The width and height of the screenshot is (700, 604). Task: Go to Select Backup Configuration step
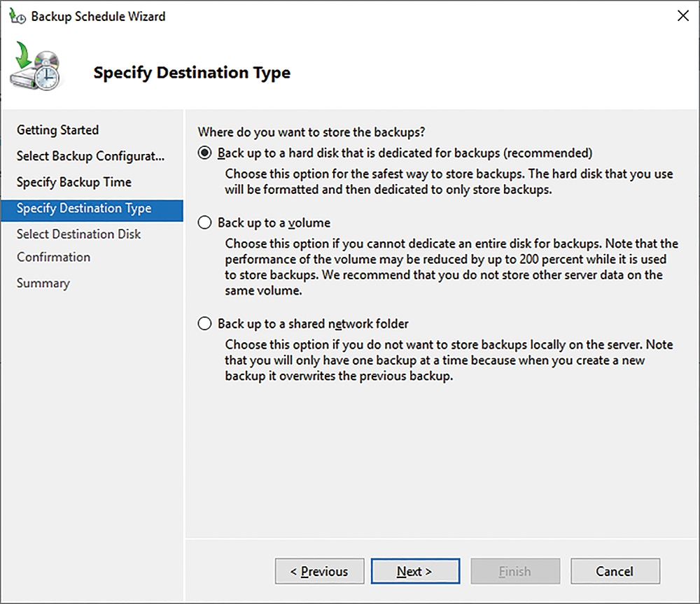pyautogui.click(x=90, y=156)
